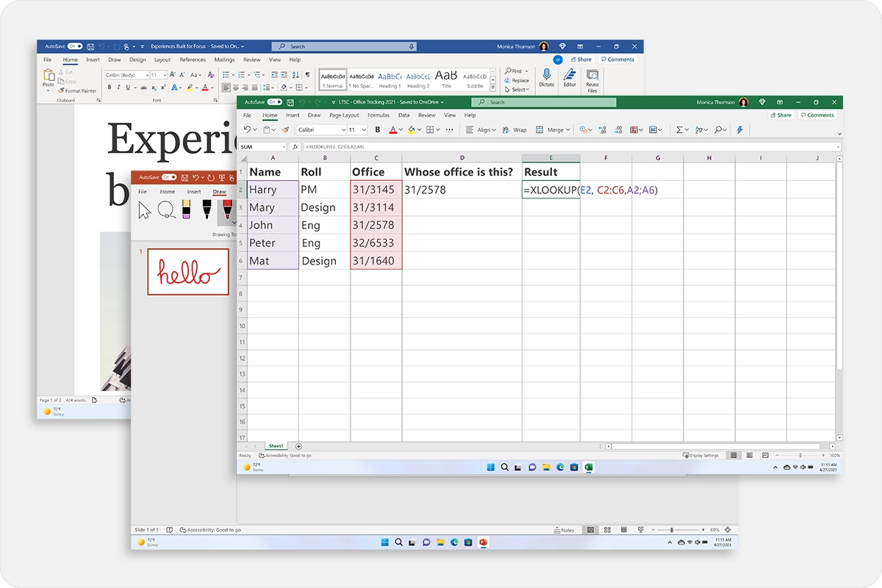Open the Page Layout tab in Excel
Screen dimensions: 882x588
coord(344,115)
